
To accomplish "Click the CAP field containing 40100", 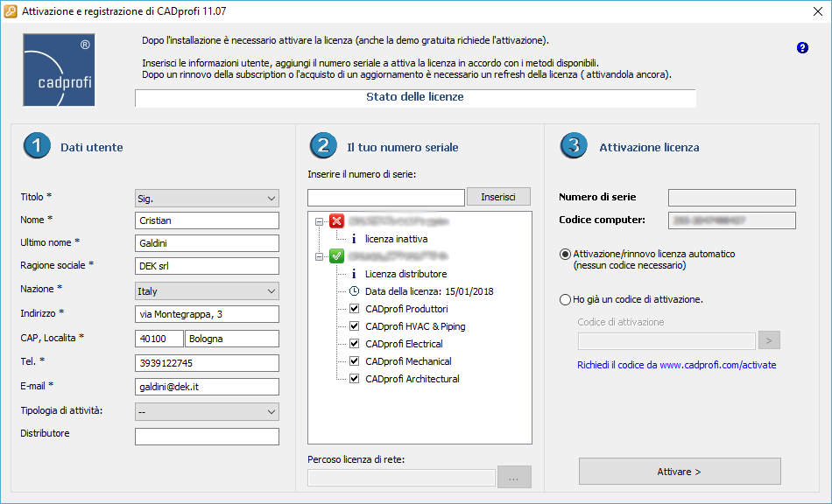I will pos(159,339).
